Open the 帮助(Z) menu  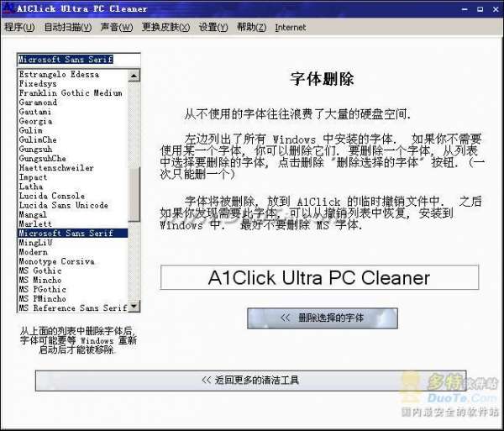coord(251,27)
